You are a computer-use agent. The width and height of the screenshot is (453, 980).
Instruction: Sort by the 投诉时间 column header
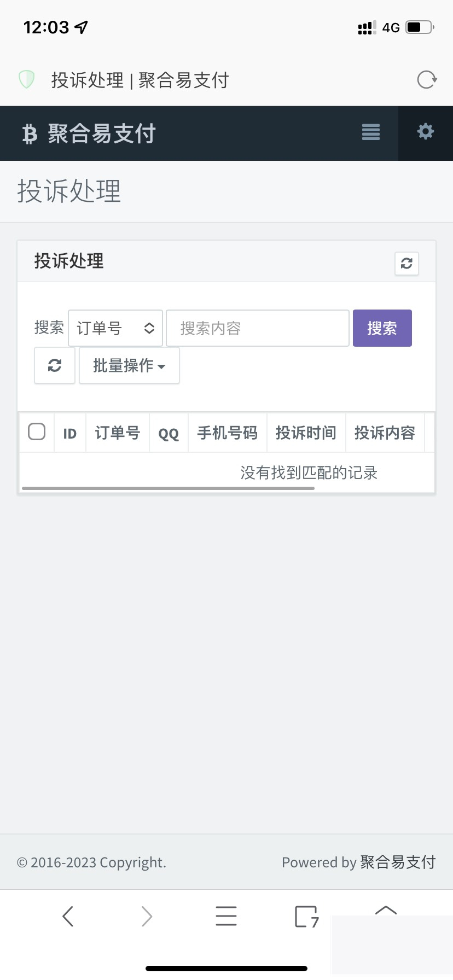[306, 433]
